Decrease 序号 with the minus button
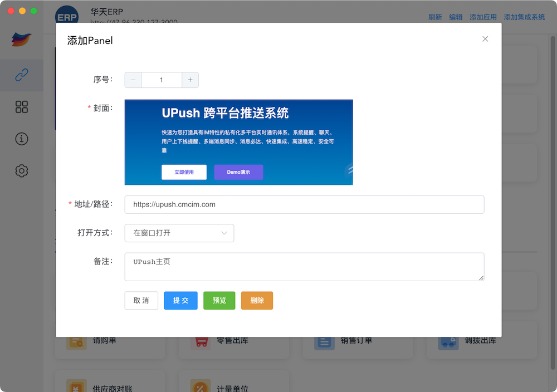Screen dimensions: 557x392 (x=133, y=80)
